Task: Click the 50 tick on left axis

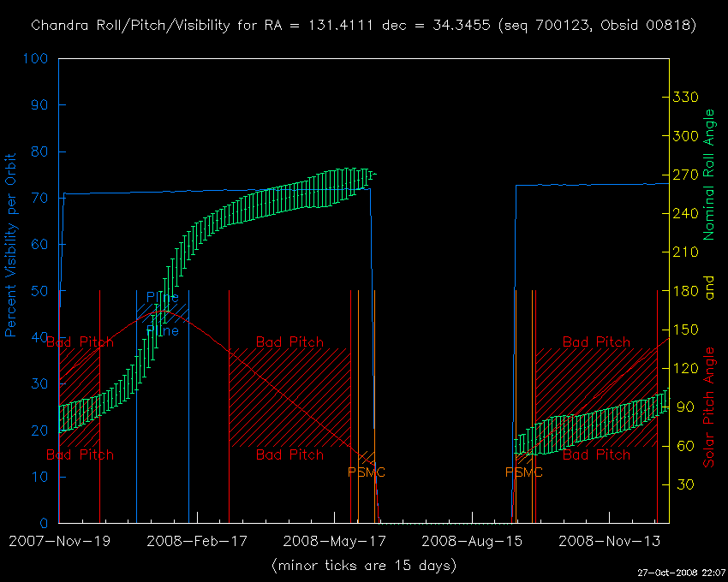Action: click(x=41, y=291)
